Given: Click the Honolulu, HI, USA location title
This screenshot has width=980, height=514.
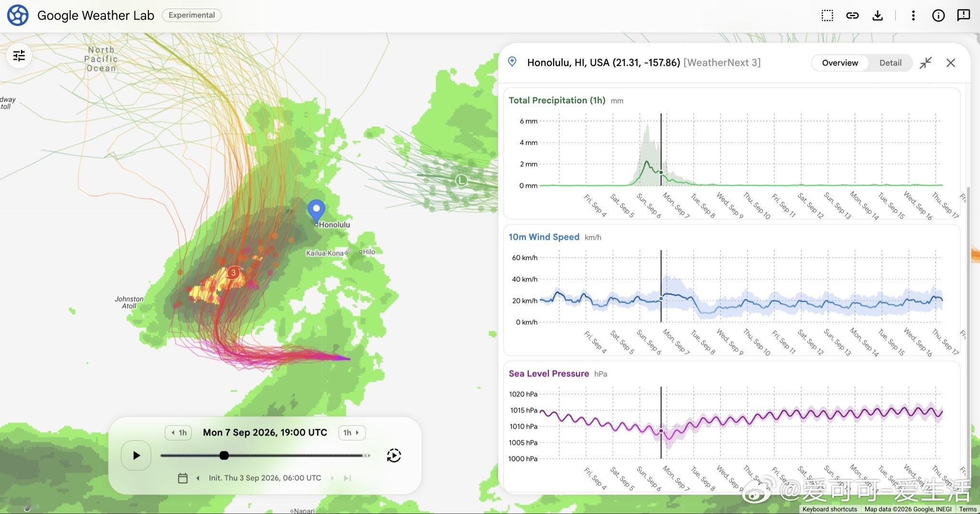Looking at the screenshot, I should tap(603, 63).
